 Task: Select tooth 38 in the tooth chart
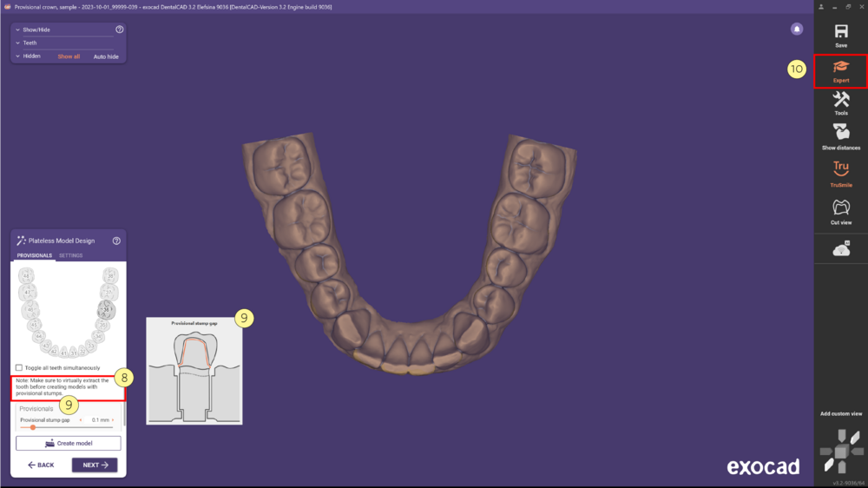pyautogui.click(x=110, y=275)
